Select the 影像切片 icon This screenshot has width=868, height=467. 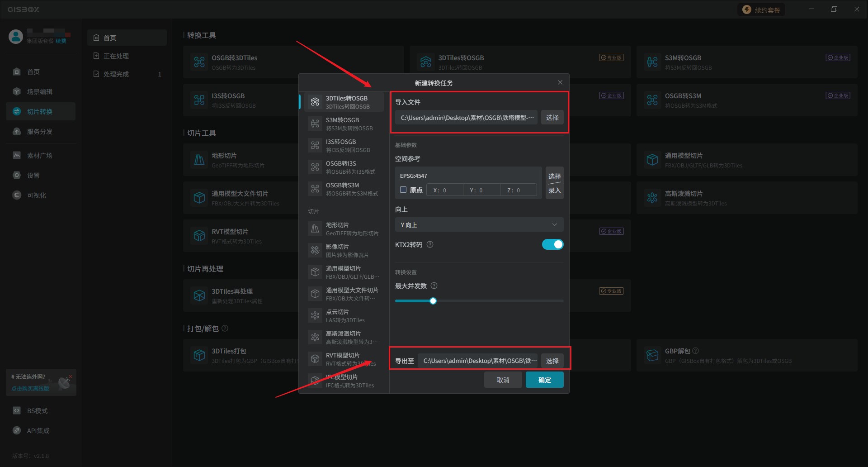(315, 250)
